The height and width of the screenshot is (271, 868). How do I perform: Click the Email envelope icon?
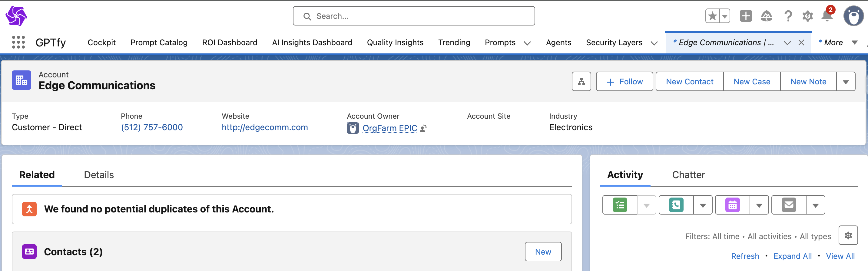pos(788,205)
